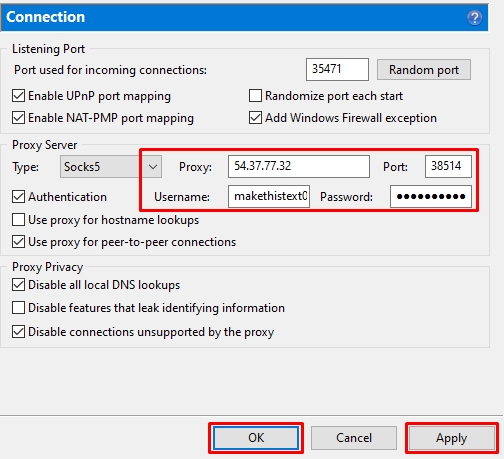
Task: Enable Use proxy for hostname lookups
Action: 18,220
